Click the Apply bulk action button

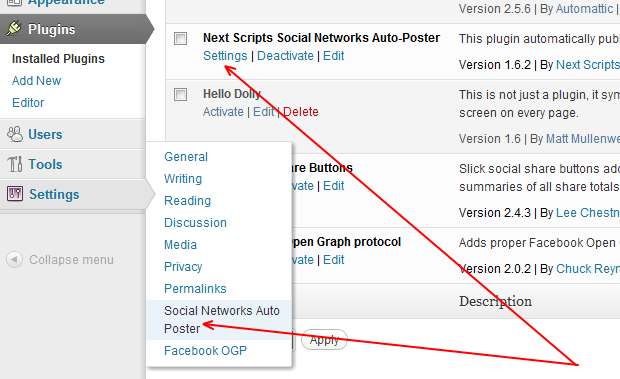coord(324,339)
